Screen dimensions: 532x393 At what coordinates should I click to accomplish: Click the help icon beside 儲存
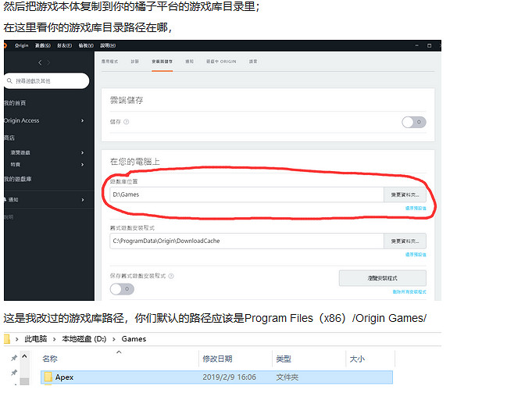coord(127,122)
